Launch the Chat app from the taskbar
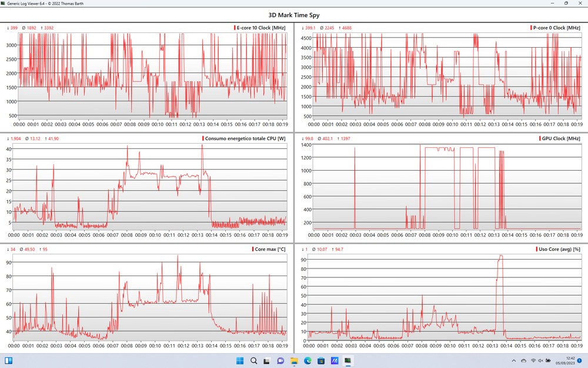 point(280,361)
